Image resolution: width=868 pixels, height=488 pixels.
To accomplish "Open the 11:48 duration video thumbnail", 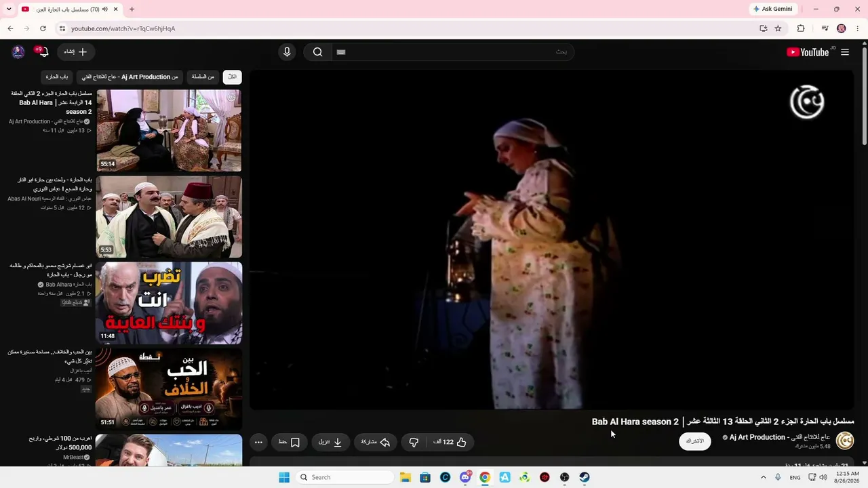I will (169, 303).
